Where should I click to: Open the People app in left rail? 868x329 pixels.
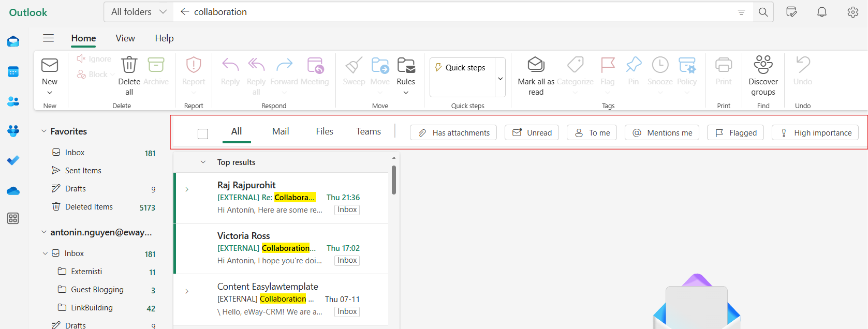(x=13, y=101)
